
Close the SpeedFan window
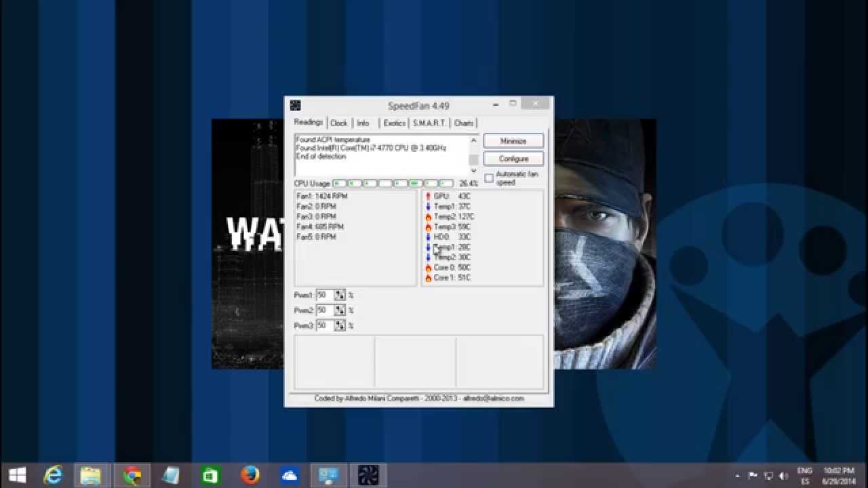[536, 103]
